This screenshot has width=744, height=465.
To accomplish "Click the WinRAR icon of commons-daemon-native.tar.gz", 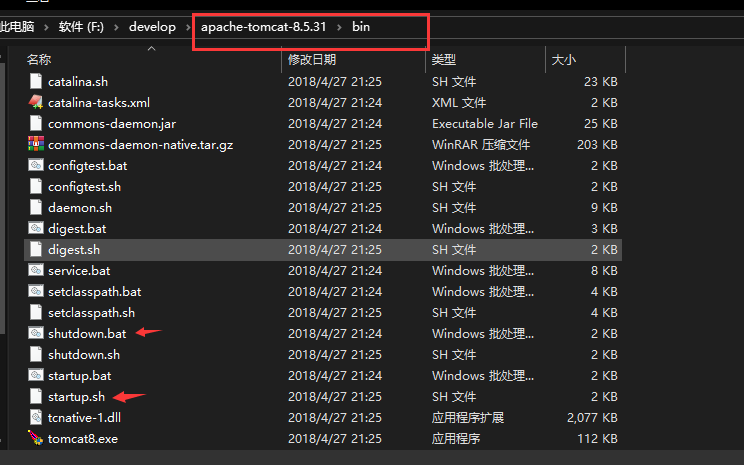I will 36,144.
